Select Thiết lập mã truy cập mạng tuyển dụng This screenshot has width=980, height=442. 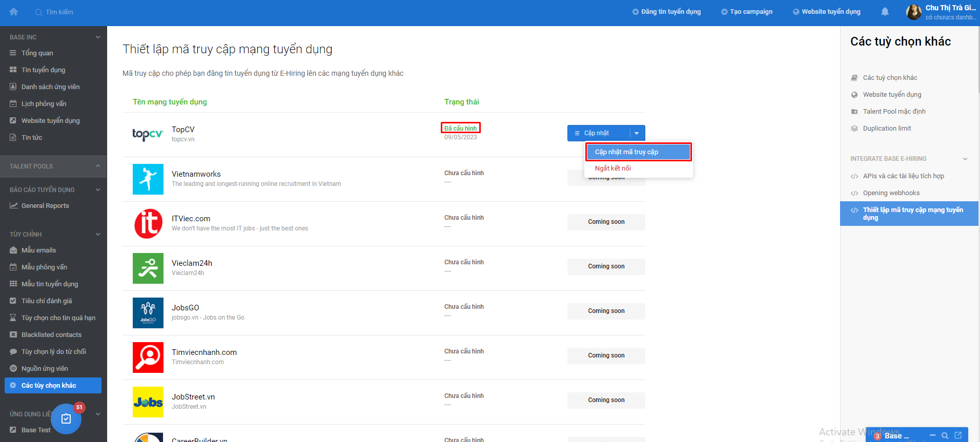[909, 214]
